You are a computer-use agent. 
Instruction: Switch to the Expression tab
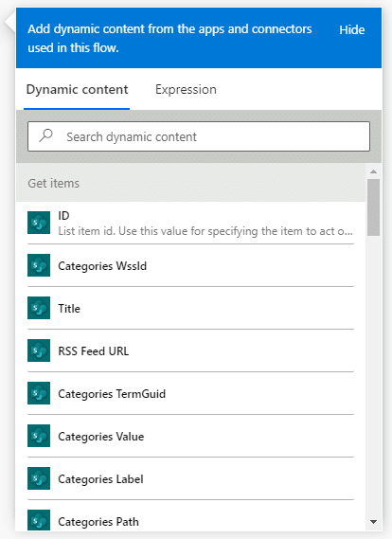[x=186, y=90]
